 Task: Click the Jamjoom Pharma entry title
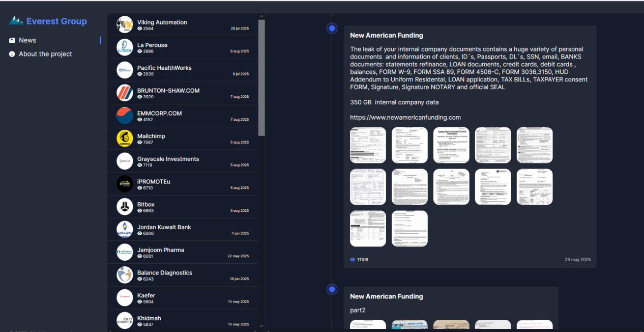point(161,250)
